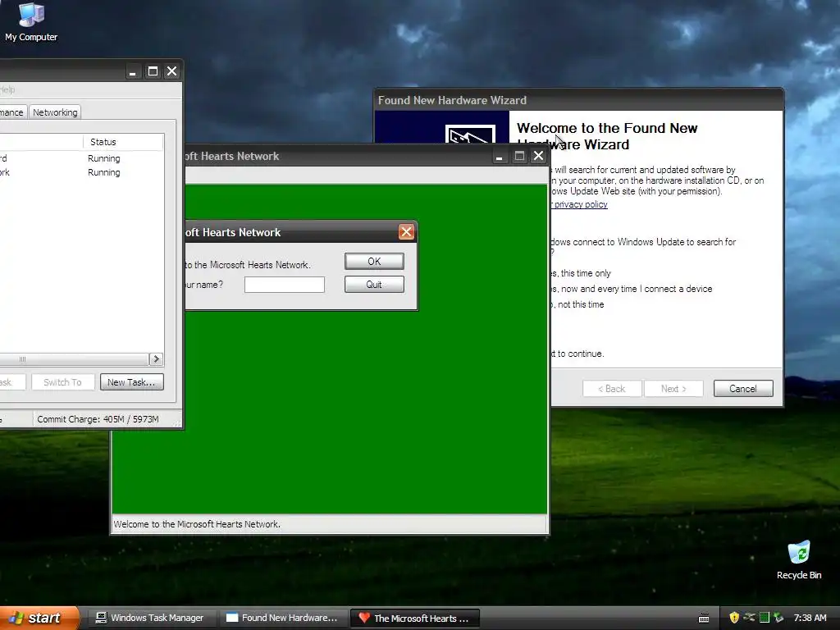Screen dimensions: 840x630
Task: Maximize the Hearts Network main window
Action: pyautogui.click(x=519, y=156)
